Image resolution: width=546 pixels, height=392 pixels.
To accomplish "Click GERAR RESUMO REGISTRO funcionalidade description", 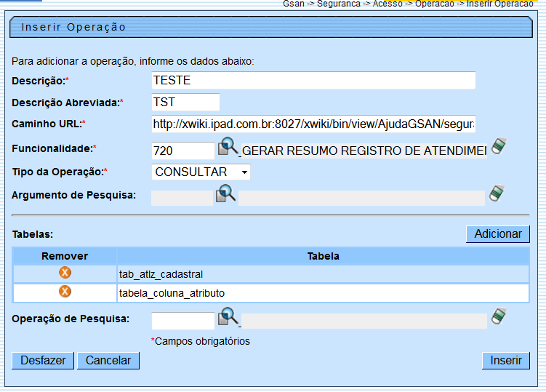I will point(364,151).
